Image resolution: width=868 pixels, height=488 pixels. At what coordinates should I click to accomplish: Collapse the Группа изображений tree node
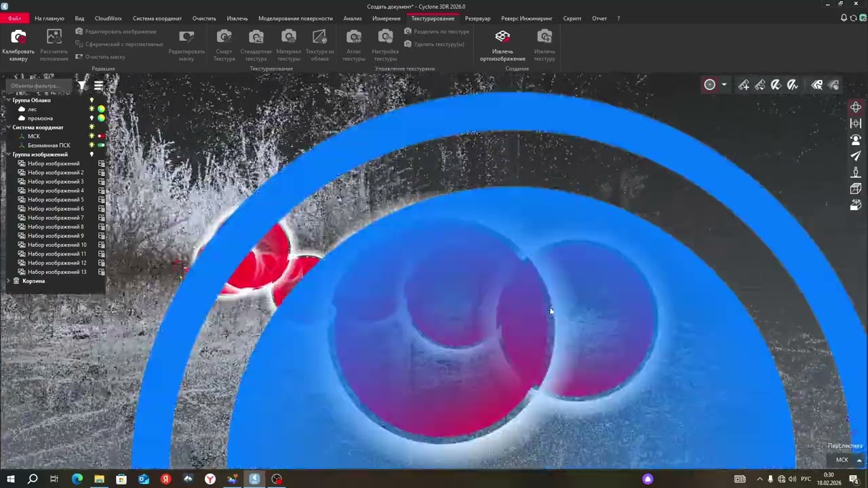click(x=9, y=155)
